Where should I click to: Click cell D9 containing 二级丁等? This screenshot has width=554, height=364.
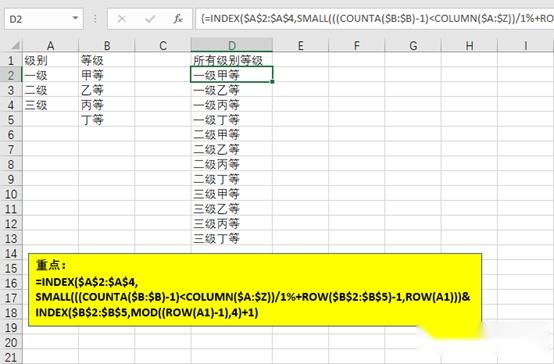click(x=232, y=179)
